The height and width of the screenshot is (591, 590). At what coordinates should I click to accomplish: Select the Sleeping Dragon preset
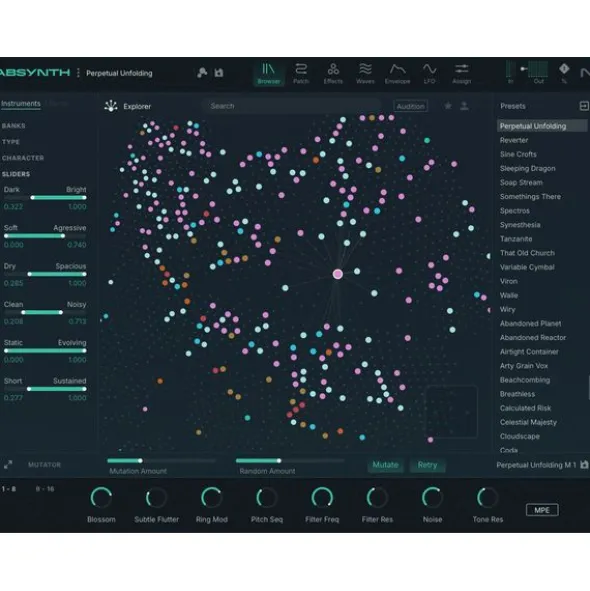click(x=527, y=168)
